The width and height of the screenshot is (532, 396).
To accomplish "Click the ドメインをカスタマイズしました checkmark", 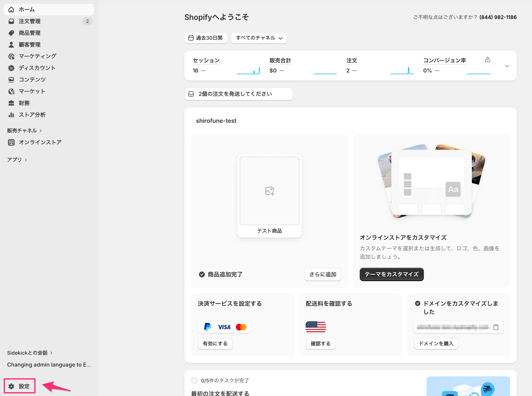I will pyautogui.click(x=418, y=303).
